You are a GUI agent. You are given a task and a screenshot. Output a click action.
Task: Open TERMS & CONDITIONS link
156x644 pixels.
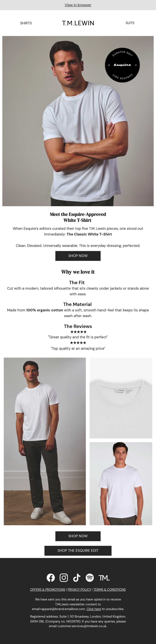110,589
